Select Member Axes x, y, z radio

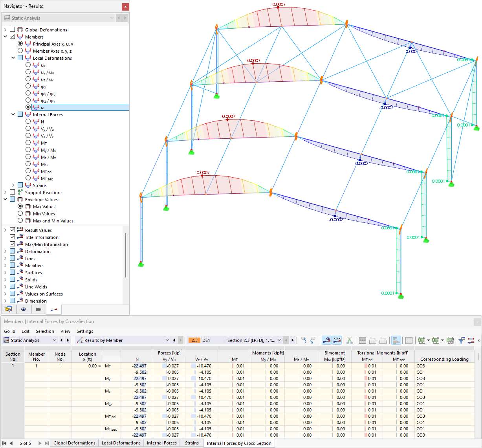pos(20,51)
